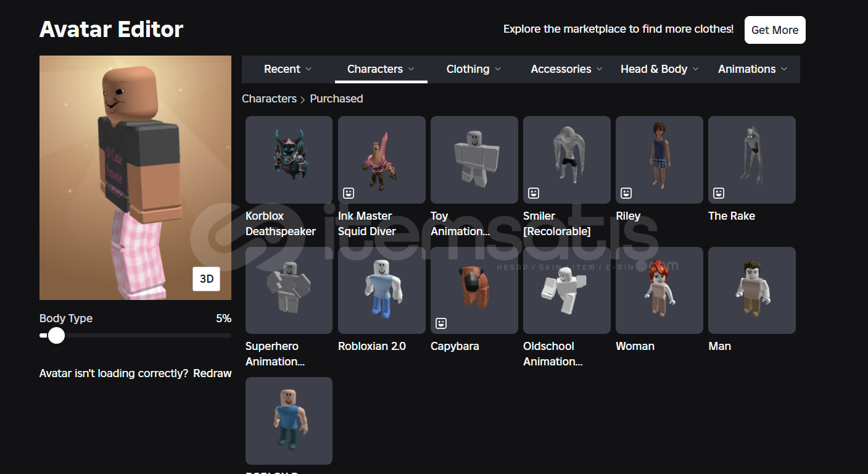Choose the Toy Animation bundle thumbnail

click(474, 160)
